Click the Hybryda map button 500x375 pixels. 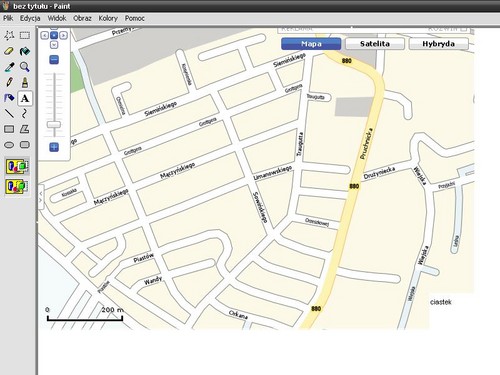[438, 44]
